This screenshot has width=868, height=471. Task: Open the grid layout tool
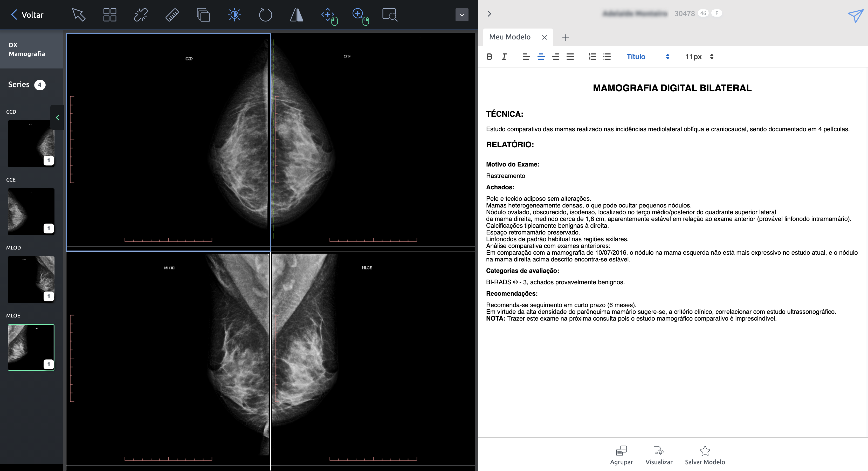[x=110, y=15]
